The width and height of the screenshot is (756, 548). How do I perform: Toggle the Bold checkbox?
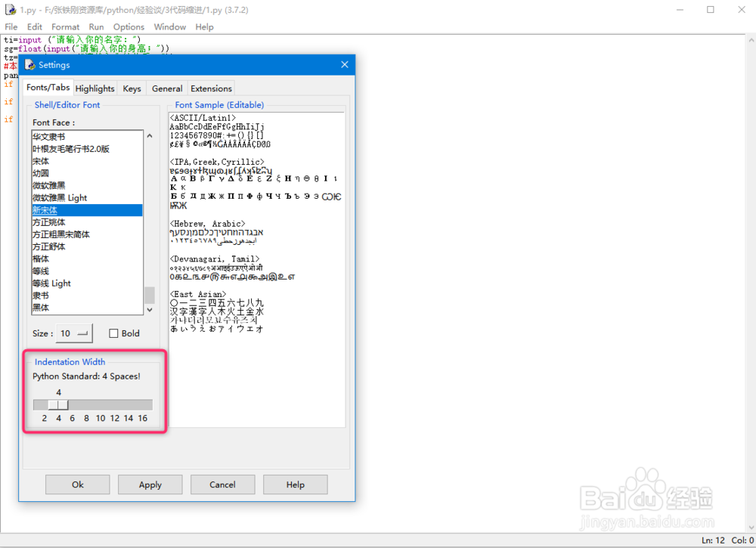click(114, 333)
